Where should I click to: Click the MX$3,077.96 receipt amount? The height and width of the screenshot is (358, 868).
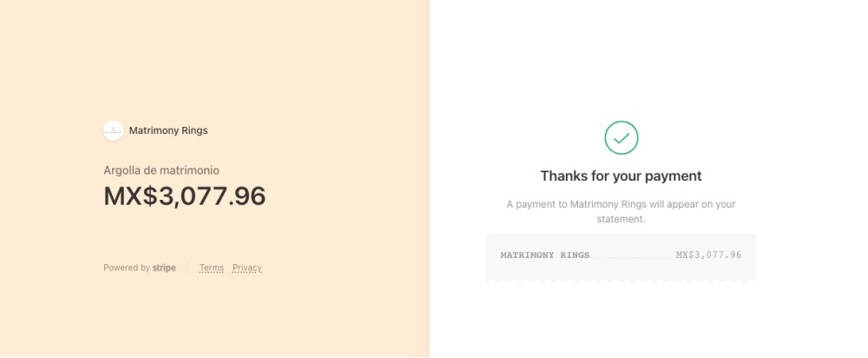coord(708,255)
